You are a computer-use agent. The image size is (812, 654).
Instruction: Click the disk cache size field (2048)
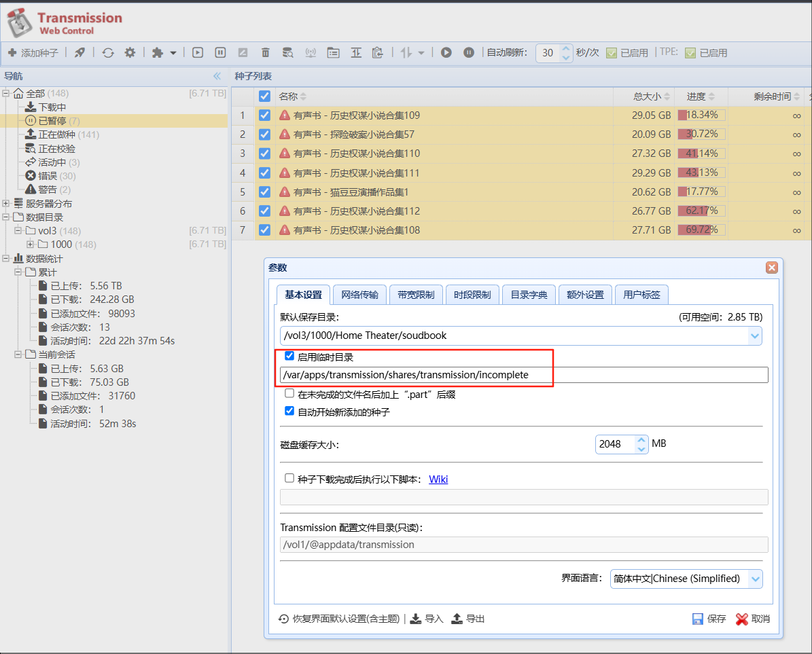(x=615, y=444)
